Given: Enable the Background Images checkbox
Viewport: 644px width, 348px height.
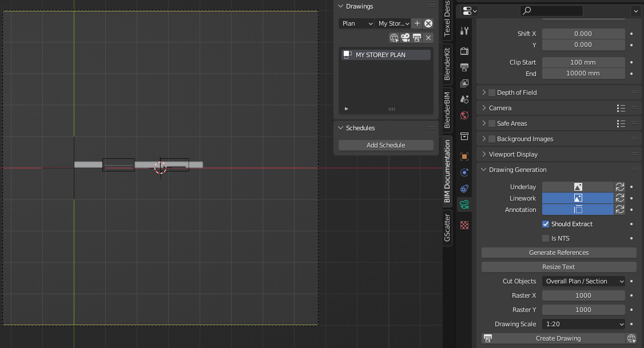Looking at the screenshot, I should (492, 139).
